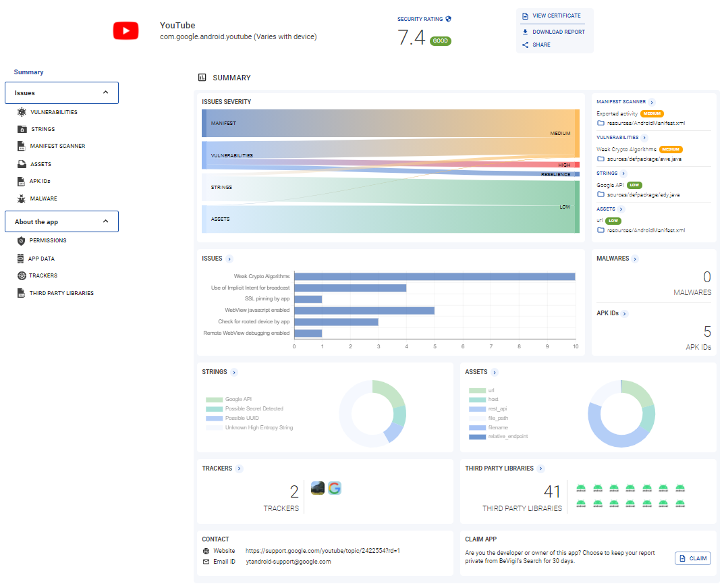Click the folder icon beside awa.java

(601, 159)
